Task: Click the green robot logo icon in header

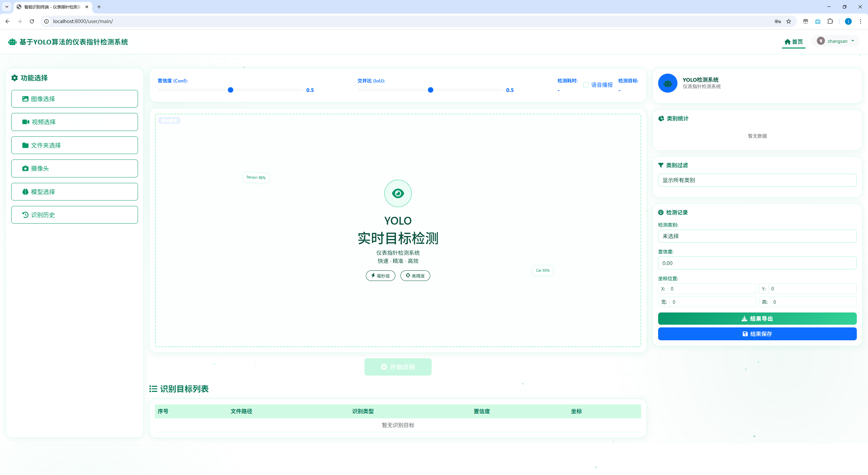Action: click(x=12, y=42)
